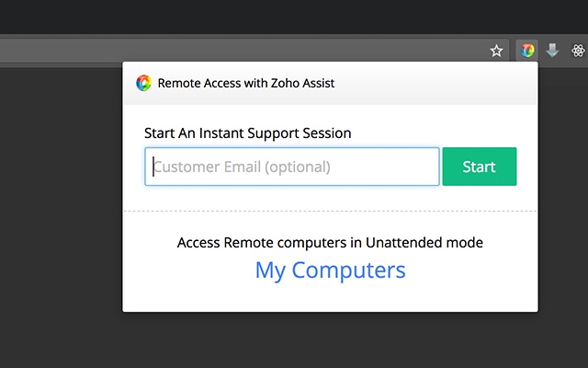The image size is (588, 368).
Task: Click the dark tab strip above the toolbar
Action: click(x=276, y=17)
